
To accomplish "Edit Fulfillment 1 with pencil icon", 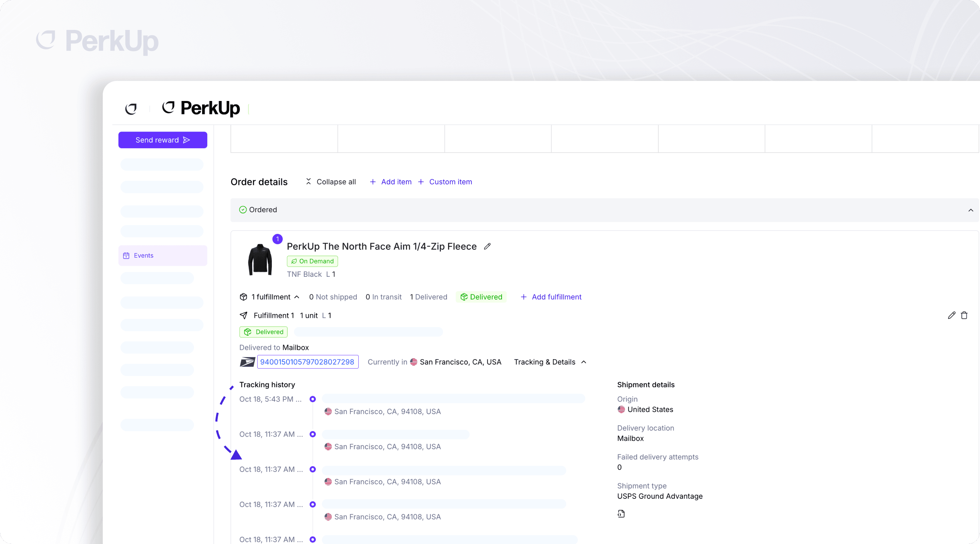I will click(951, 315).
